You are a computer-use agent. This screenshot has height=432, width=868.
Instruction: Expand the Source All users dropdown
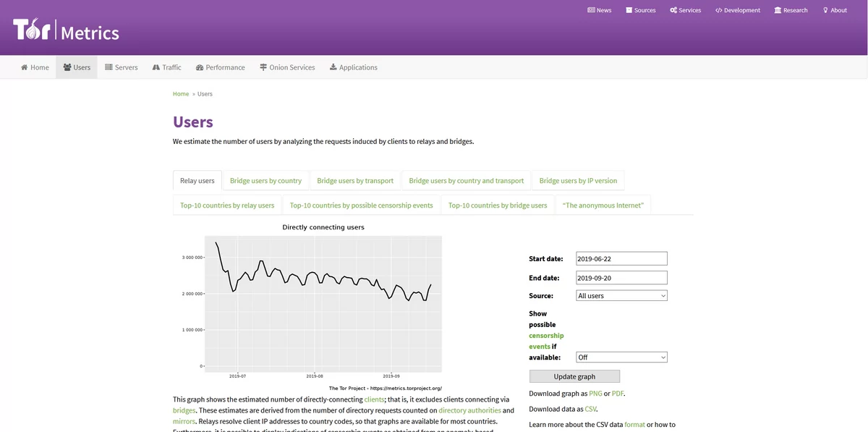click(x=621, y=295)
